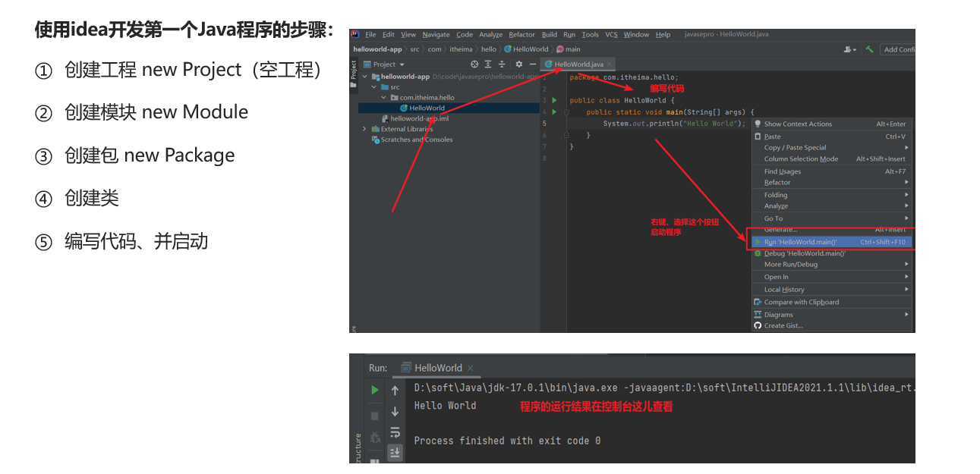Open the Local History submenu
This screenshot has height=474, width=980.
[831, 290]
